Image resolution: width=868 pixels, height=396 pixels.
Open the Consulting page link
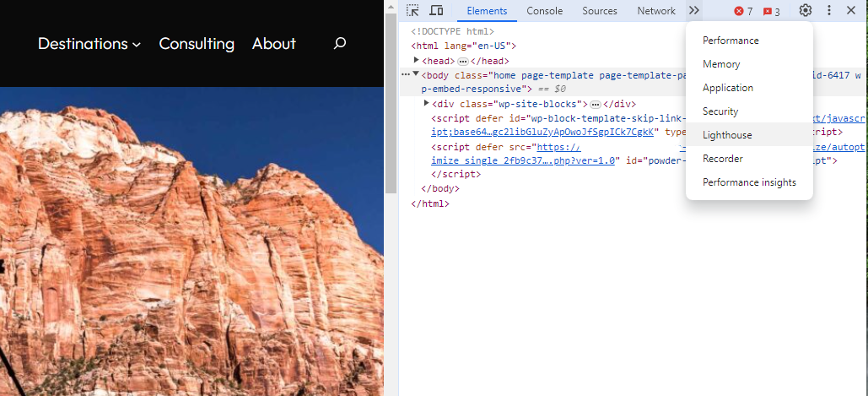(197, 43)
